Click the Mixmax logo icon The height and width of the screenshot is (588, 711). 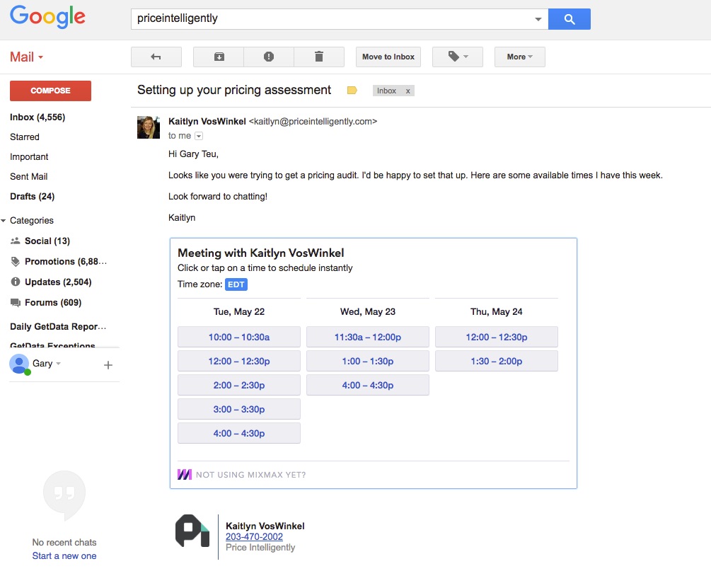(x=185, y=475)
